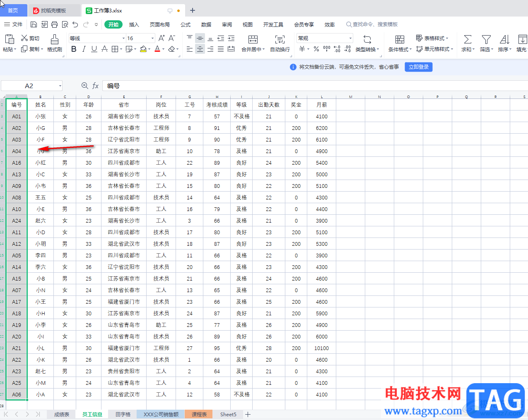Open the Name Box dropdown arrow
Viewport: 528px width, 420px height.
60,86
